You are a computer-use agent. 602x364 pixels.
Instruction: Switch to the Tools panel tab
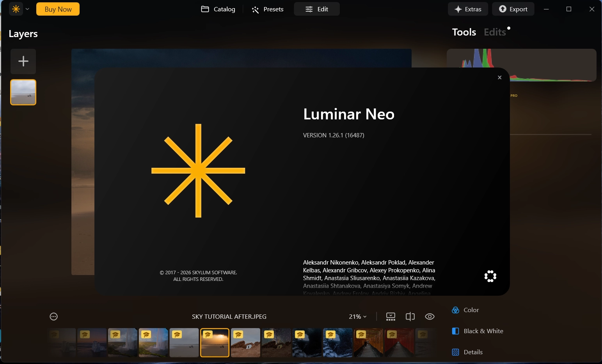pos(464,32)
